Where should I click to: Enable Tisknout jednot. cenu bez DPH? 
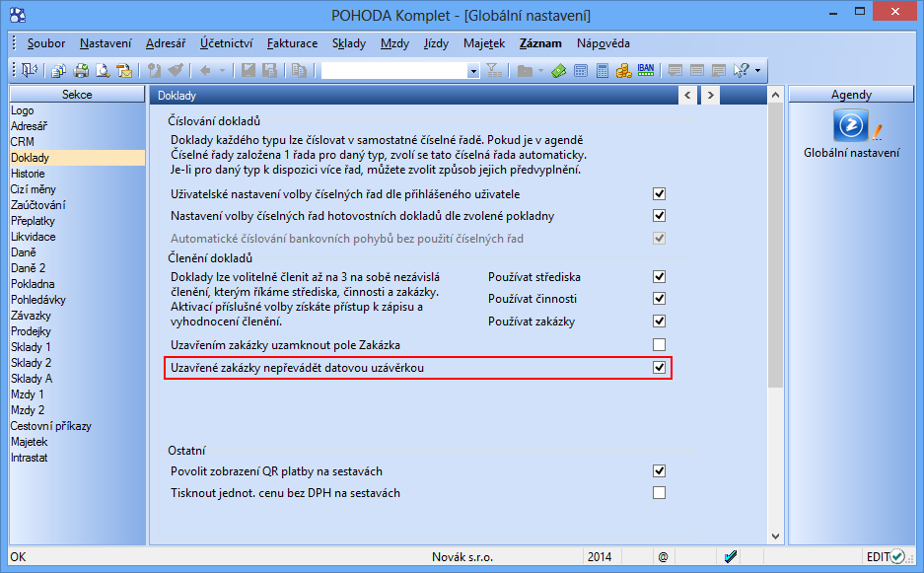pyautogui.click(x=659, y=492)
